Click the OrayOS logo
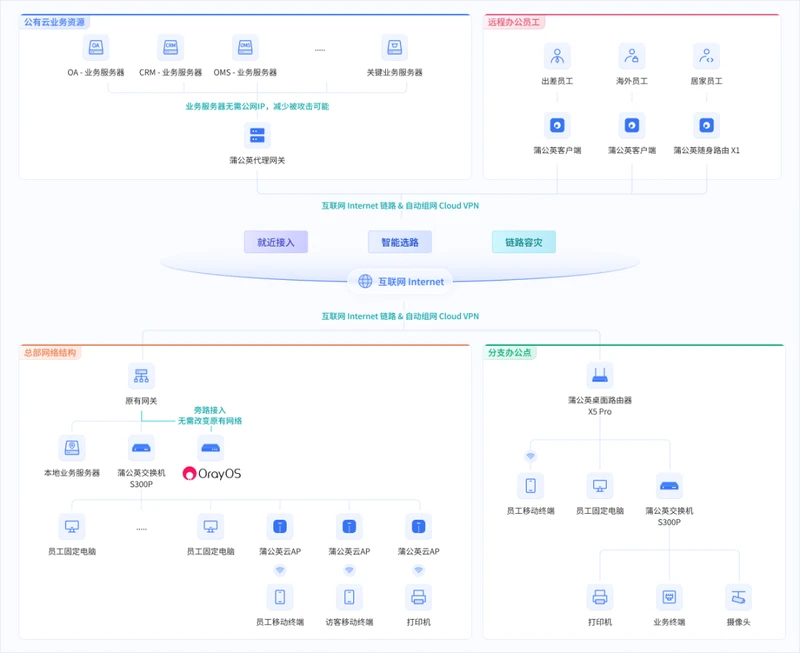This screenshot has height=653, width=800. point(212,474)
